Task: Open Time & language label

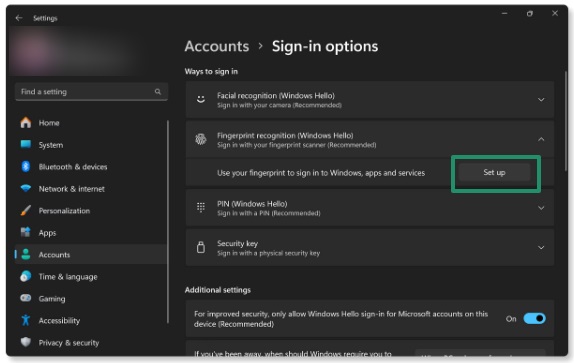Action: (68, 277)
